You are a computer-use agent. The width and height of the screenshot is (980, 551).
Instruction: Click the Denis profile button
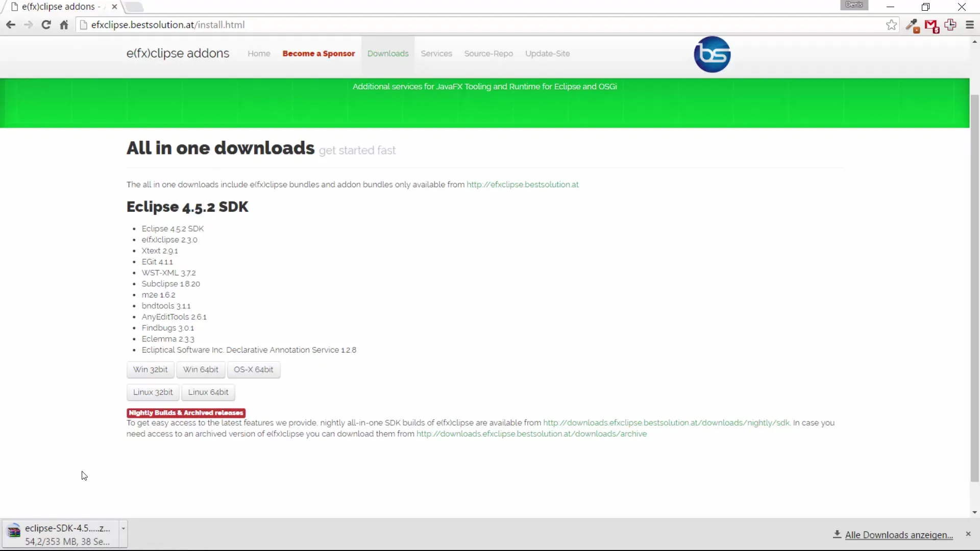tap(854, 5)
